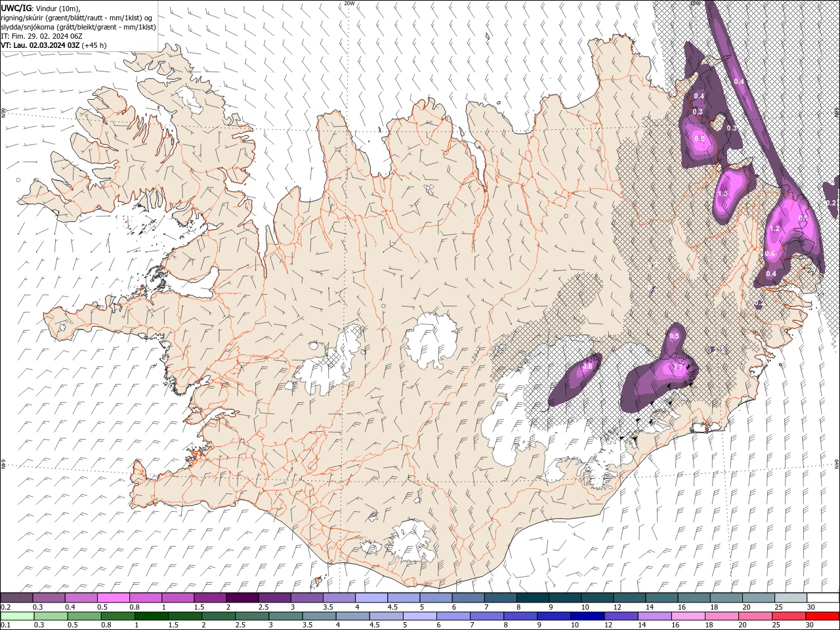Screen dimensions: 840x630
Task: Click the 'slydda/snjókoma (grátt/bleikt/grænt' description line
Action: click(79, 27)
